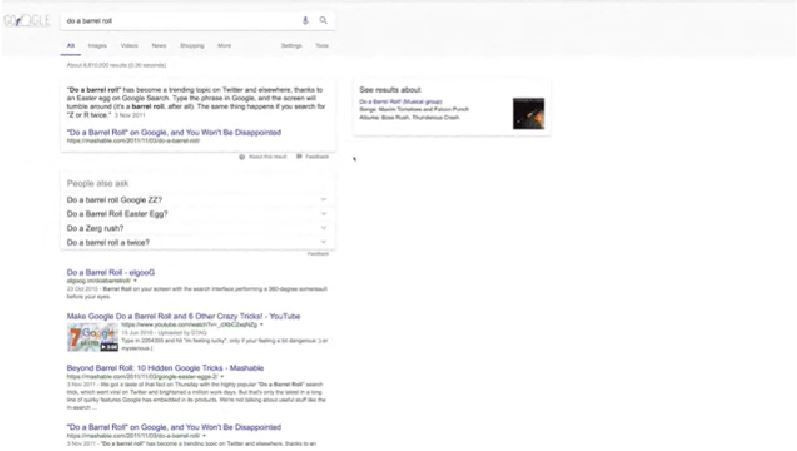Click the mashable.com URL under the featured snippet

133,141
